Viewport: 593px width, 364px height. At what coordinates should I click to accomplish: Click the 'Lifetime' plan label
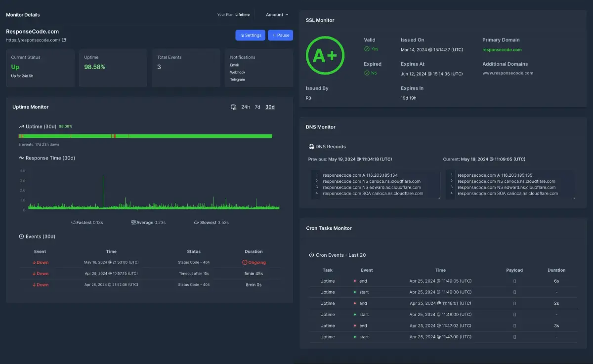tap(243, 15)
